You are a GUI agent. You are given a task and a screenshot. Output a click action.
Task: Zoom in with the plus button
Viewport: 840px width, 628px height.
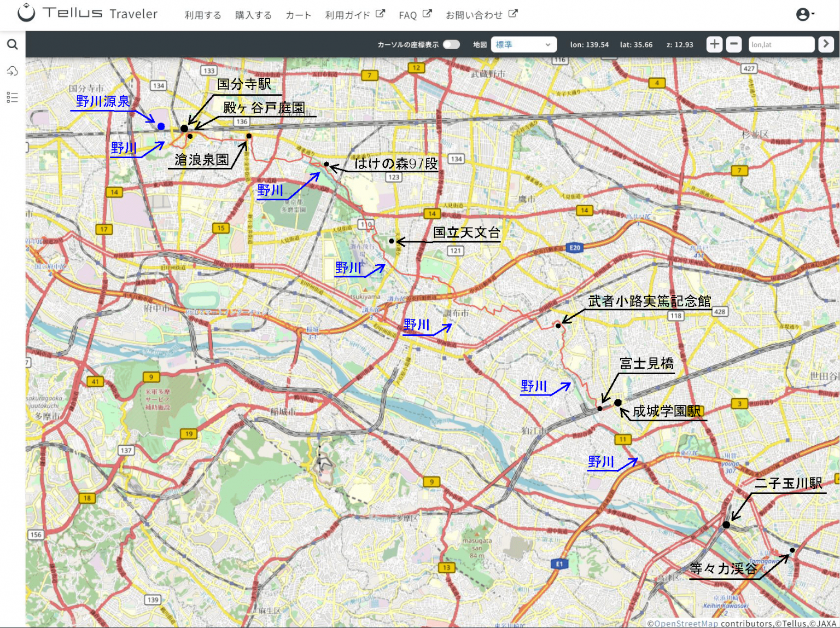(x=714, y=44)
